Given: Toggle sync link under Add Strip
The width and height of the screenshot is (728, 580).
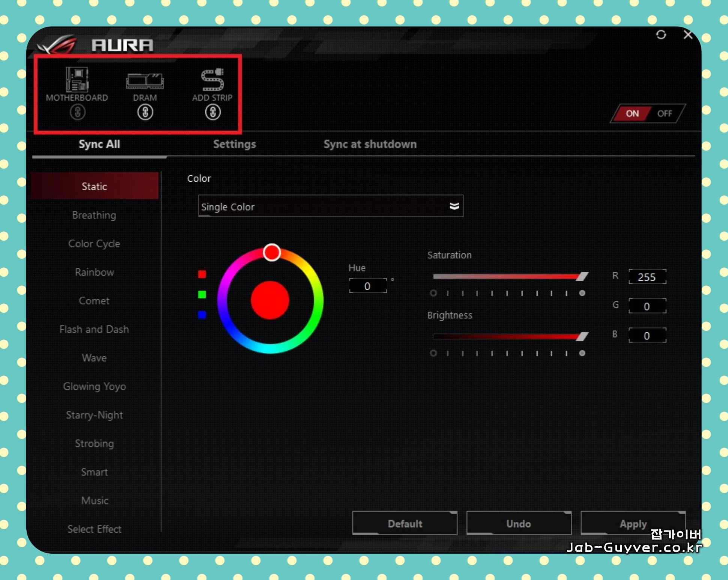Looking at the screenshot, I should pyautogui.click(x=212, y=112).
